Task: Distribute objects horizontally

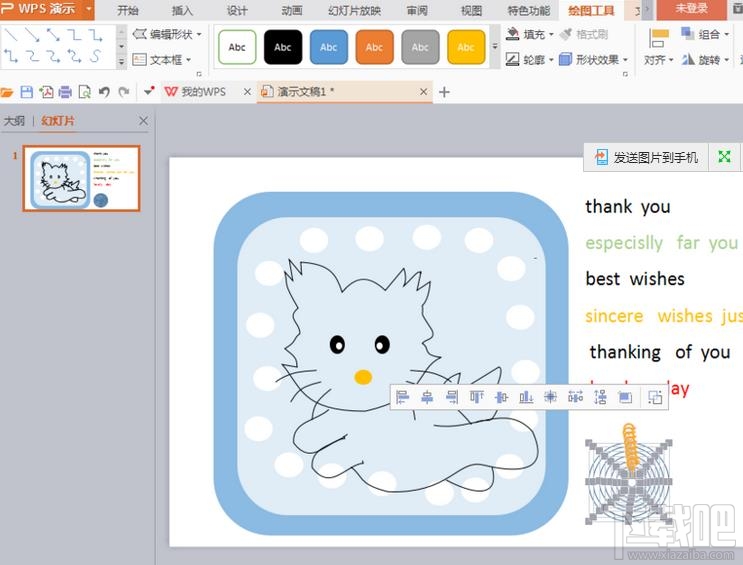Action: [575, 397]
